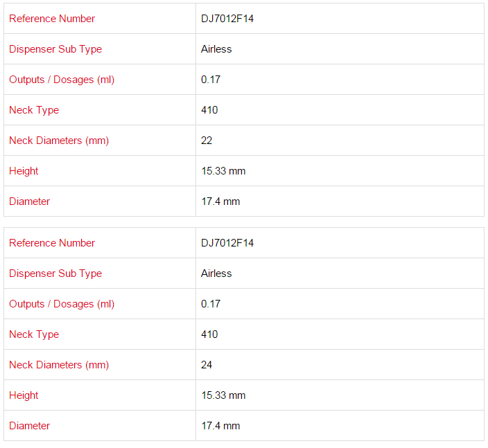The width and height of the screenshot is (488, 448).
Task: Select 0.17 dosage value in first table
Action: [211, 80]
